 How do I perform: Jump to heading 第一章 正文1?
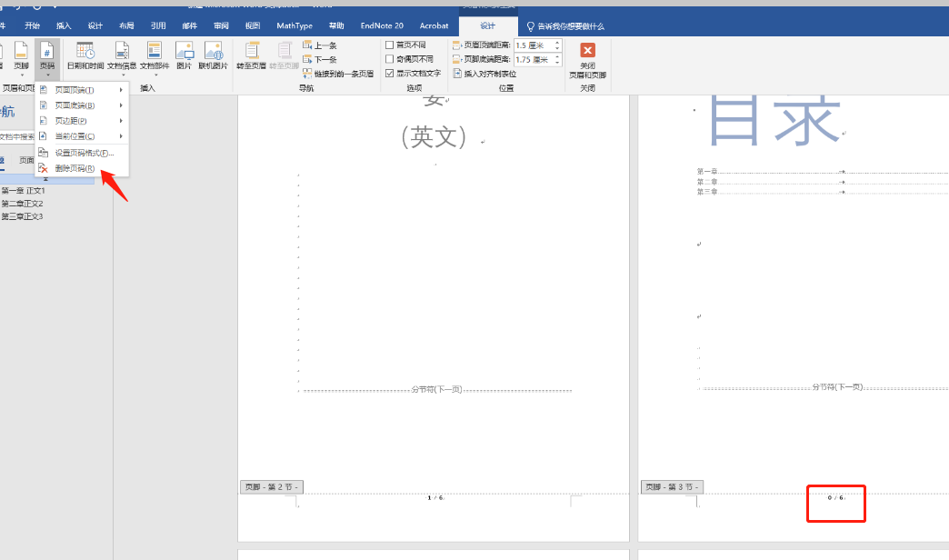23,191
